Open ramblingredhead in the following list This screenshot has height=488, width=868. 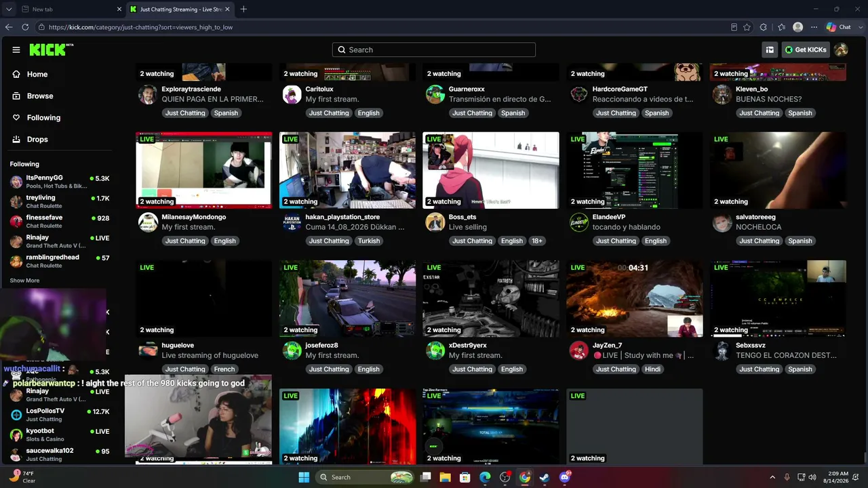coord(60,261)
